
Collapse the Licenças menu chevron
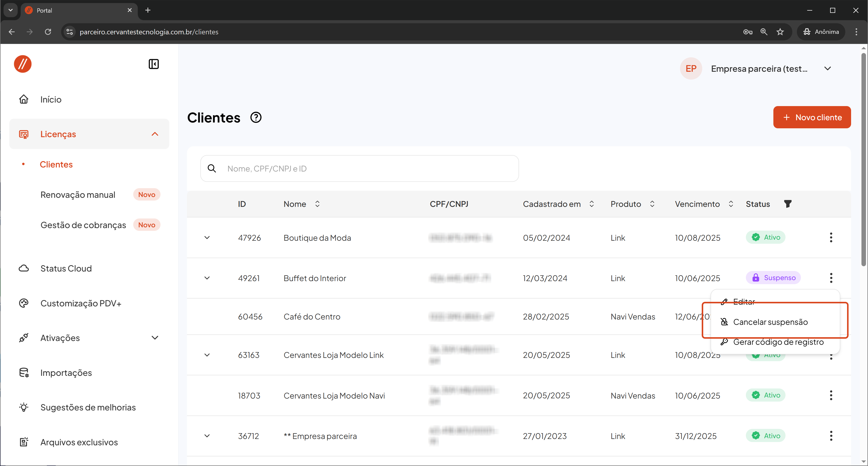pos(155,134)
